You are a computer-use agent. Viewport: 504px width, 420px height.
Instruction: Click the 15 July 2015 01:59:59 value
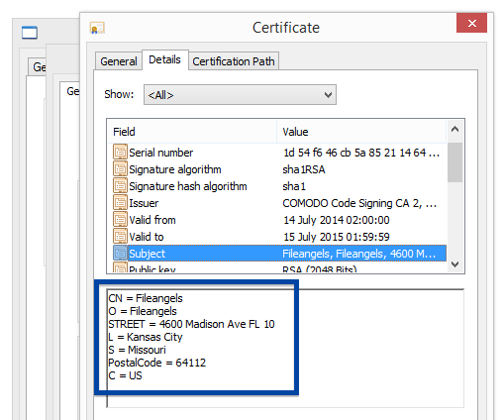[x=337, y=237]
